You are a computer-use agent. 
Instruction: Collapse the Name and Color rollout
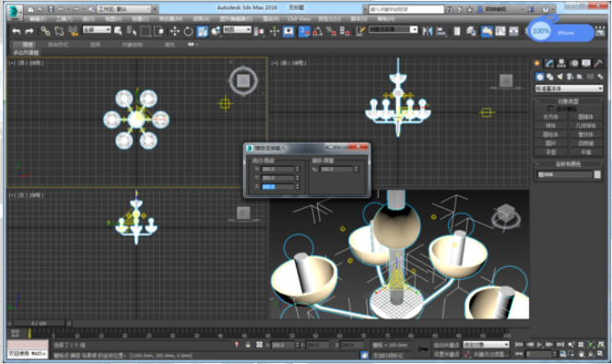(x=569, y=164)
